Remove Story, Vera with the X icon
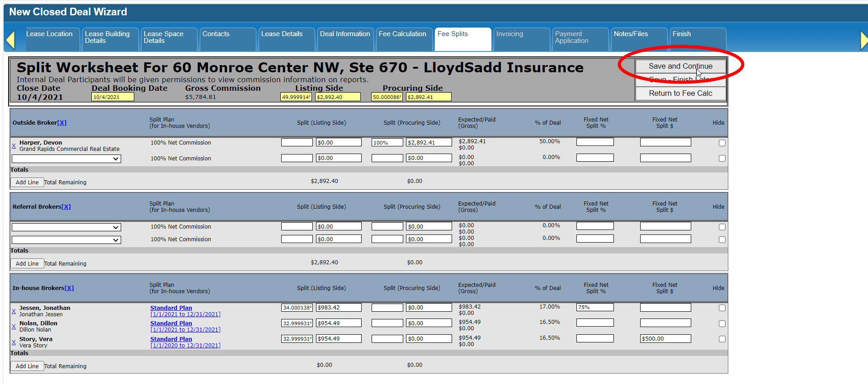Image resolution: width=868 pixels, height=384 pixels. (14, 342)
